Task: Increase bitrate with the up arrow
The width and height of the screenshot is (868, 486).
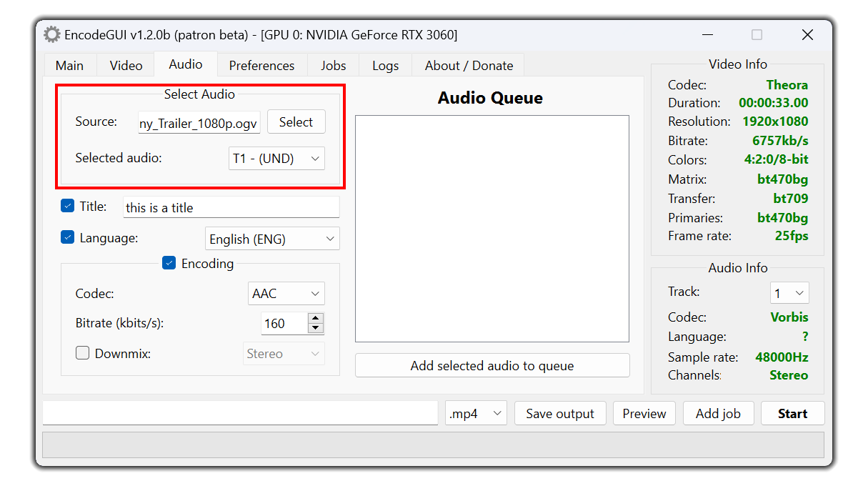Action: (x=316, y=318)
